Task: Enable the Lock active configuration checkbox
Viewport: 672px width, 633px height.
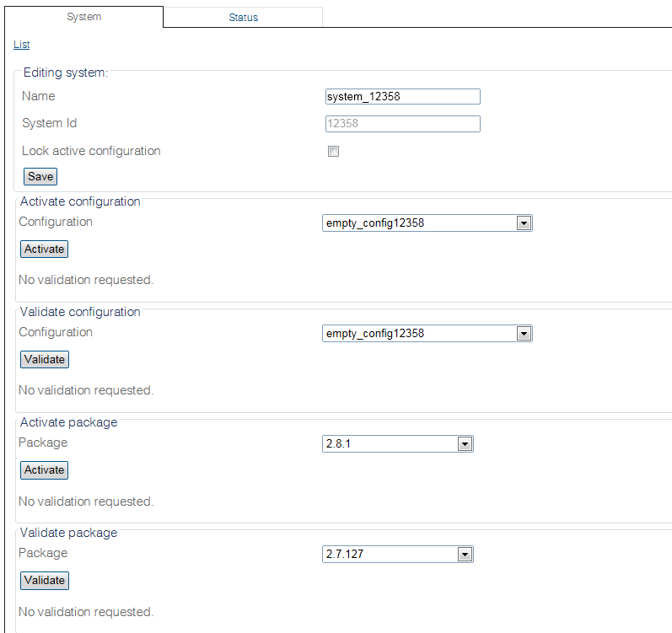Action: coord(333,152)
